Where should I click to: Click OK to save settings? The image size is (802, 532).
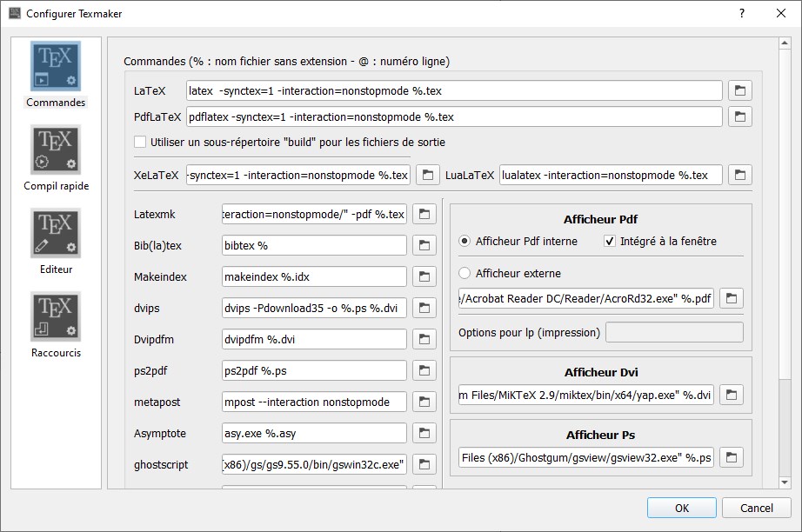[682, 508]
